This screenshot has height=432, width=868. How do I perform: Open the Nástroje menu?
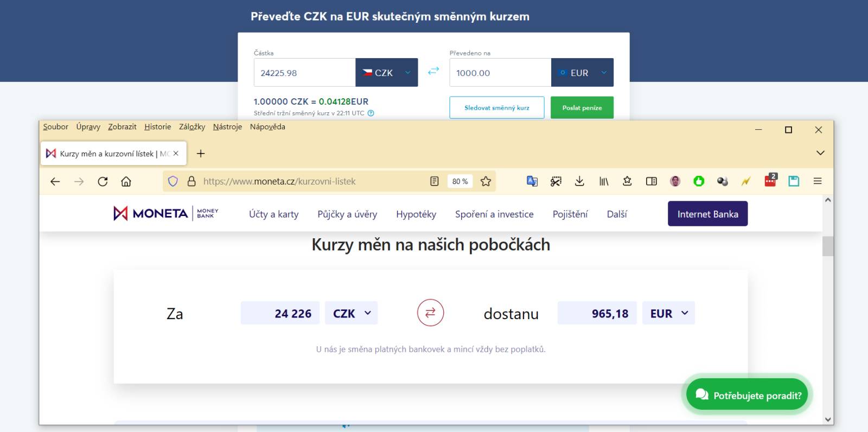point(227,127)
